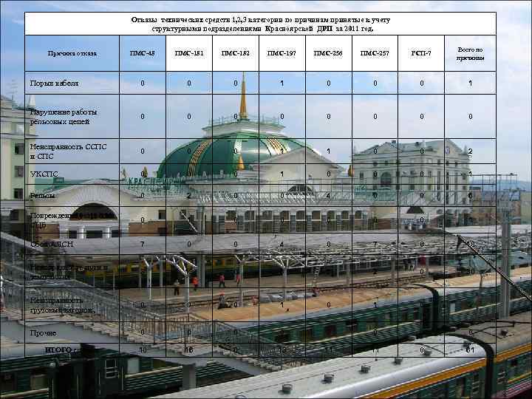
Task: Select РСП-7 value 0 in 'Порыв кабеля' row
Action: point(422,83)
